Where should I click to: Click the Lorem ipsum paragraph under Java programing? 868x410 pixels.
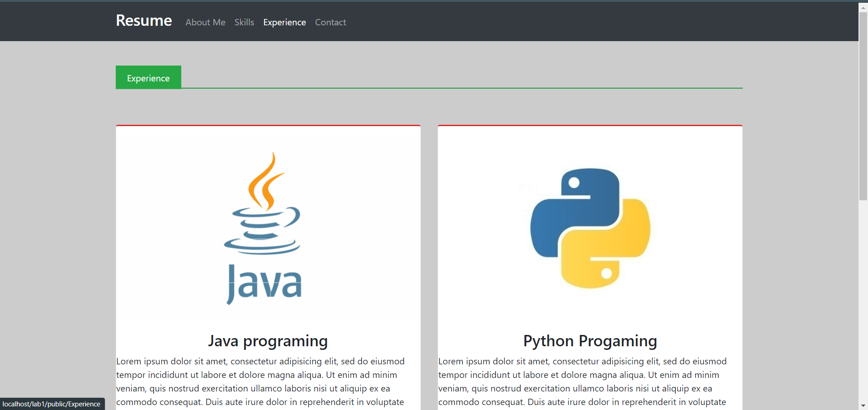click(260, 382)
